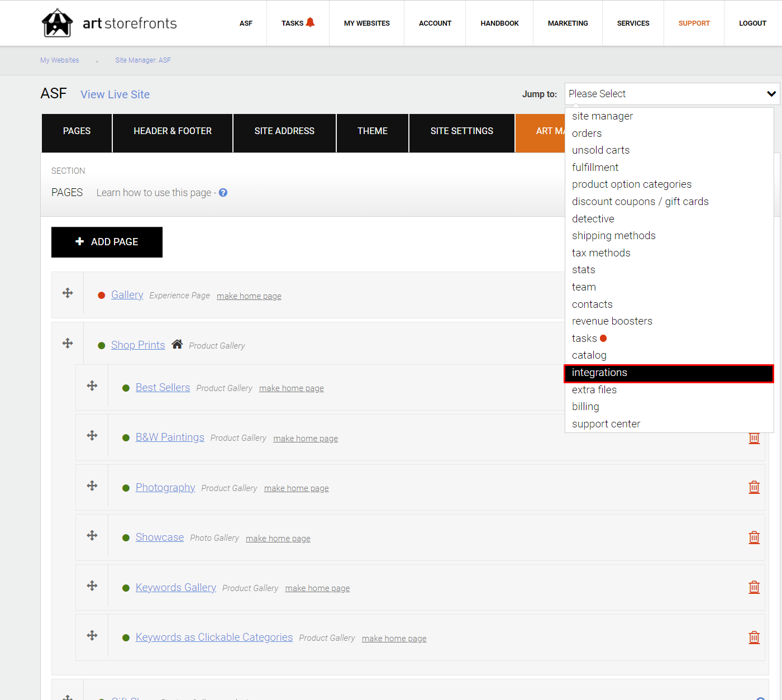Open the View Live Site link
Screen dimensions: 782x700
tap(115, 94)
